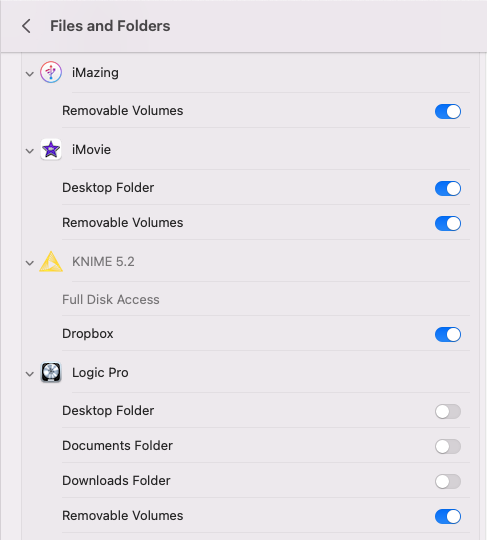
Task: Click the KNIME 5.2 triangle icon
Action: (x=51, y=261)
